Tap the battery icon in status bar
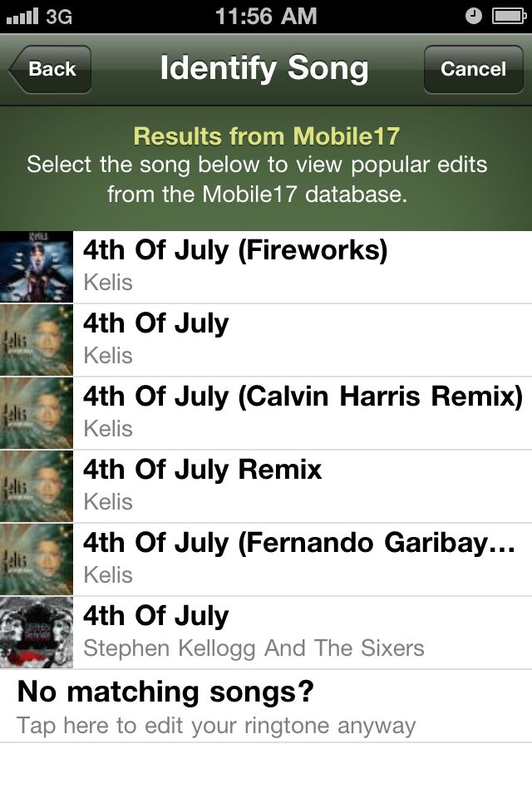The width and height of the screenshot is (532, 798). [x=509, y=17]
